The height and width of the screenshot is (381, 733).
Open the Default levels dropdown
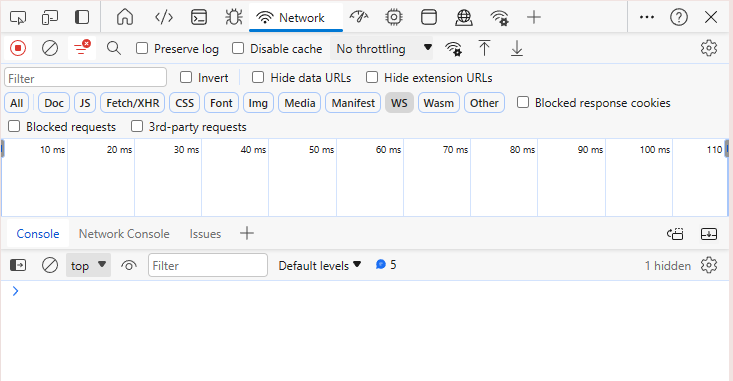[x=320, y=266]
